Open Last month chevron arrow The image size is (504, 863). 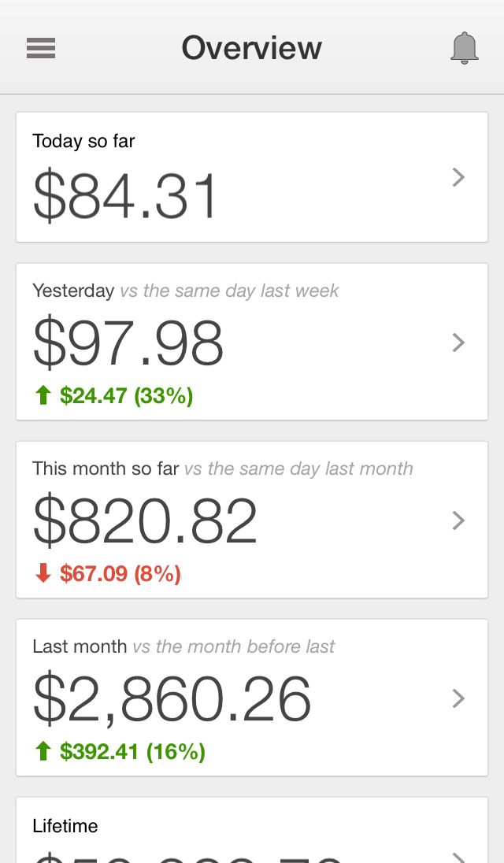point(459,698)
